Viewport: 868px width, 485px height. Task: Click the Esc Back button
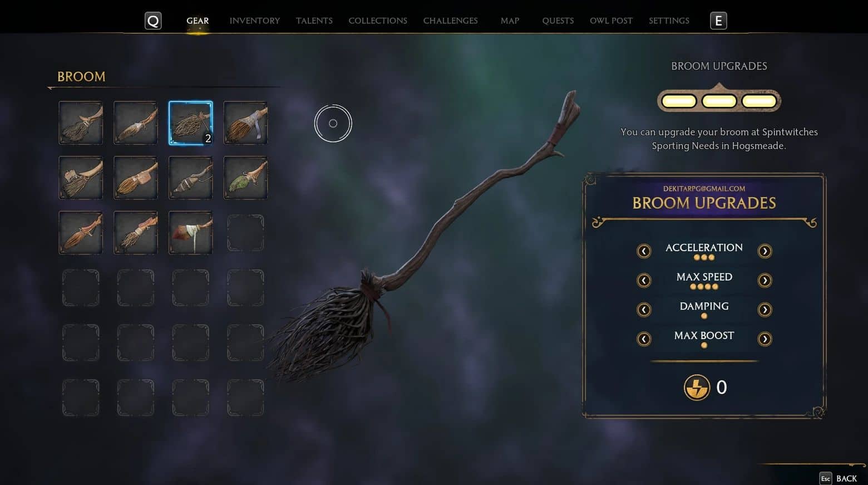839,478
